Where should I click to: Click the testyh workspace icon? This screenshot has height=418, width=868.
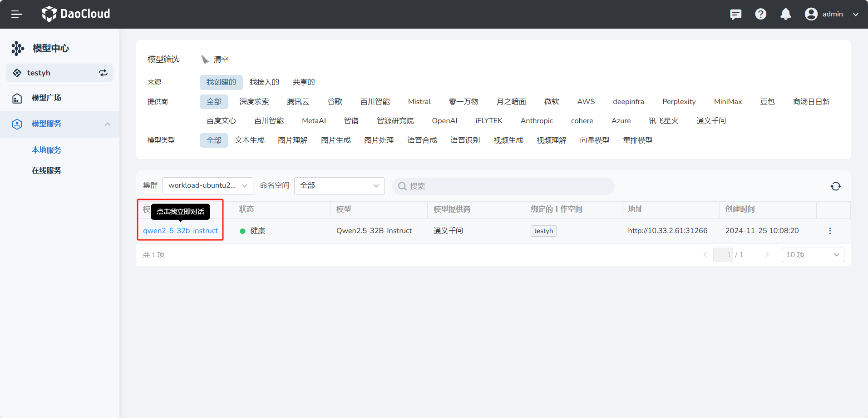tap(17, 73)
